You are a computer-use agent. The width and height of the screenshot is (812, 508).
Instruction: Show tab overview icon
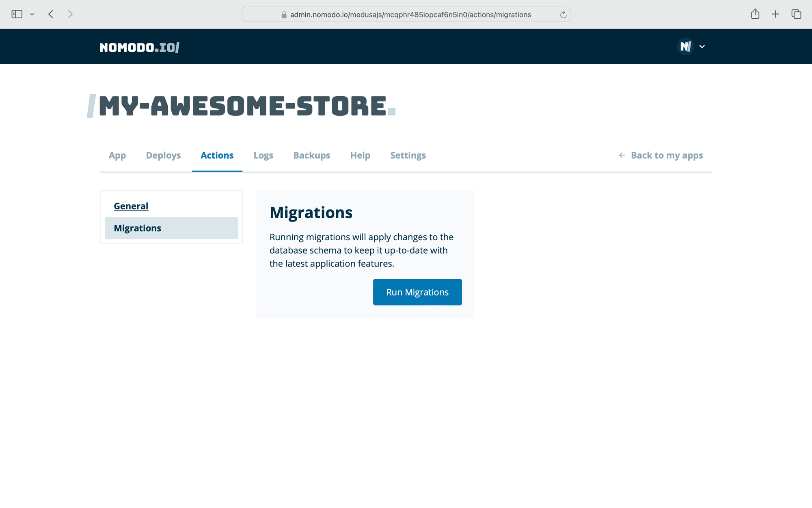[796, 14]
